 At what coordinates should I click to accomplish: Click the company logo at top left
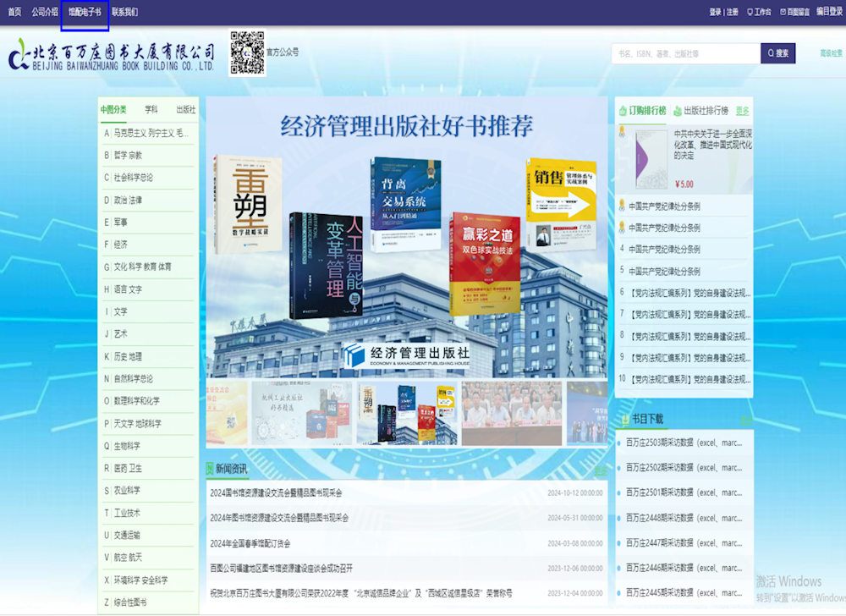pos(112,56)
